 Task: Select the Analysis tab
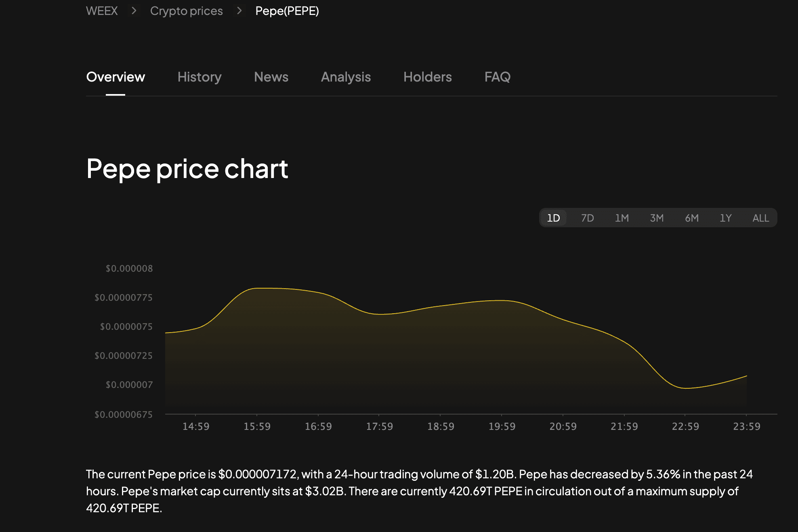point(346,77)
